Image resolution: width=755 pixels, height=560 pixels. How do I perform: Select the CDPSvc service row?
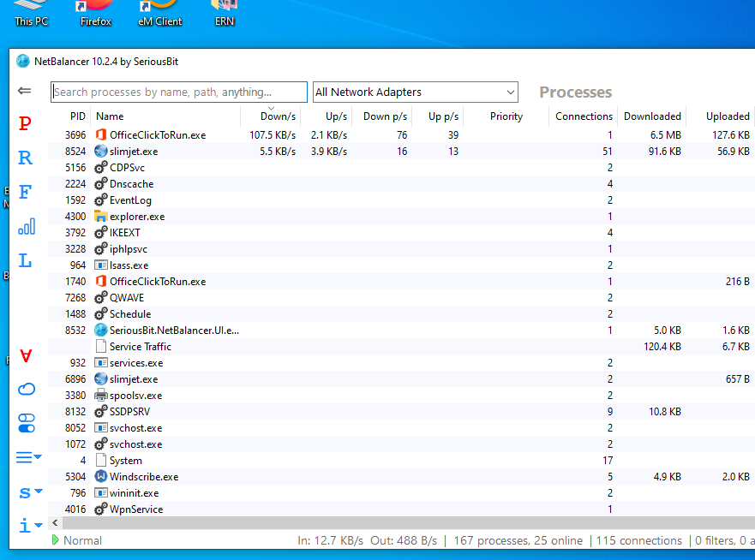point(401,168)
